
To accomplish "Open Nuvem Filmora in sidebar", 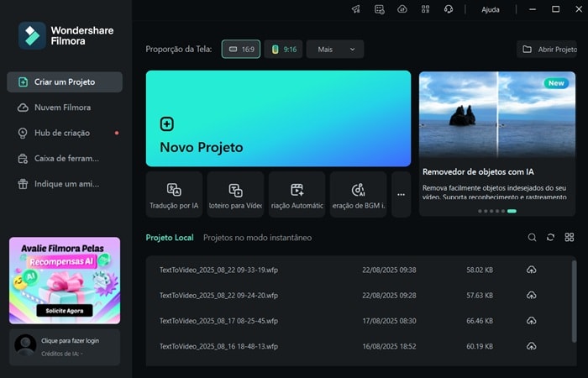I will point(65,108).
